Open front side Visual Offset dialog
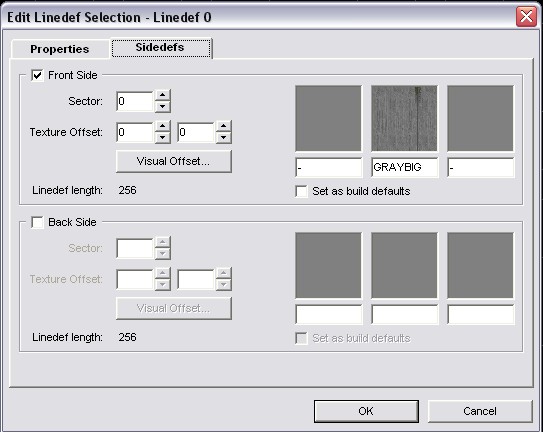This screenshot has width=543, height=432. click(x=173, y=161)
